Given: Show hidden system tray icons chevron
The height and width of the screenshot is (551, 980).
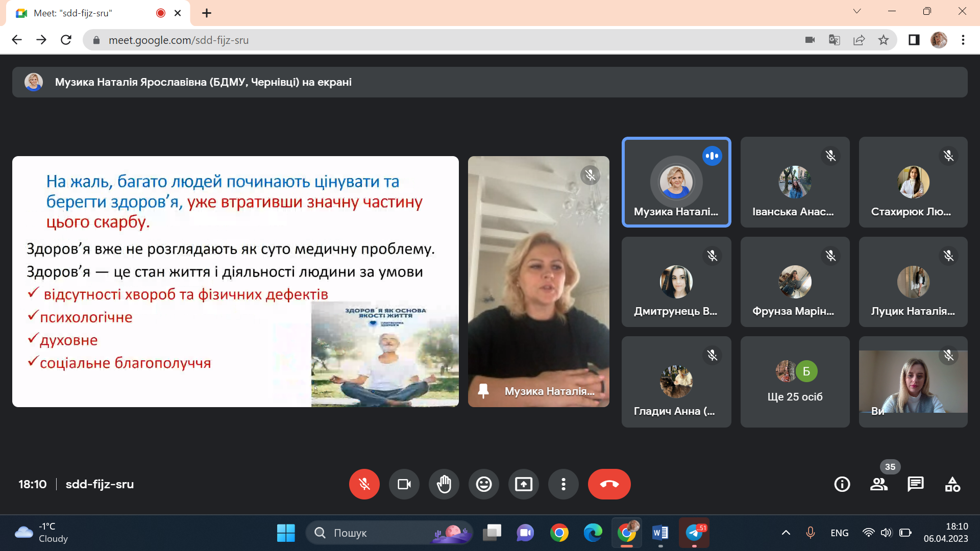Looking at the screenshot, I should tap(786, 533).
